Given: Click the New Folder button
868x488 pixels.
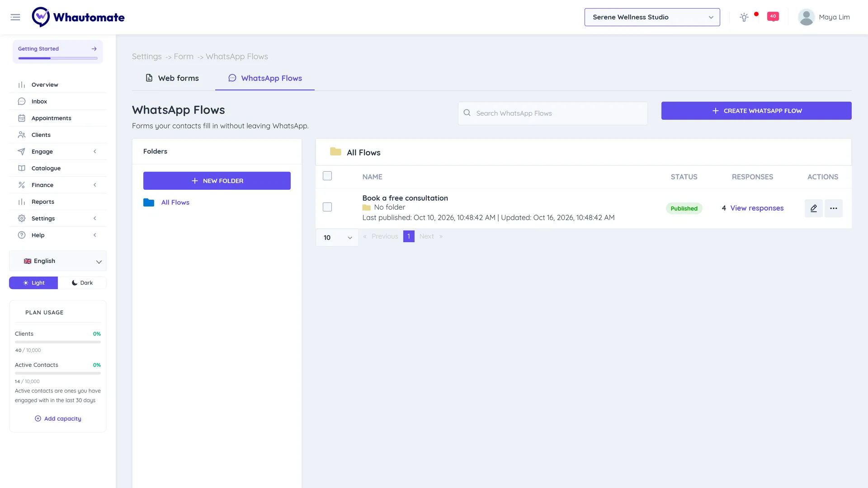Looking at the screenshot, I should (217, 181).
